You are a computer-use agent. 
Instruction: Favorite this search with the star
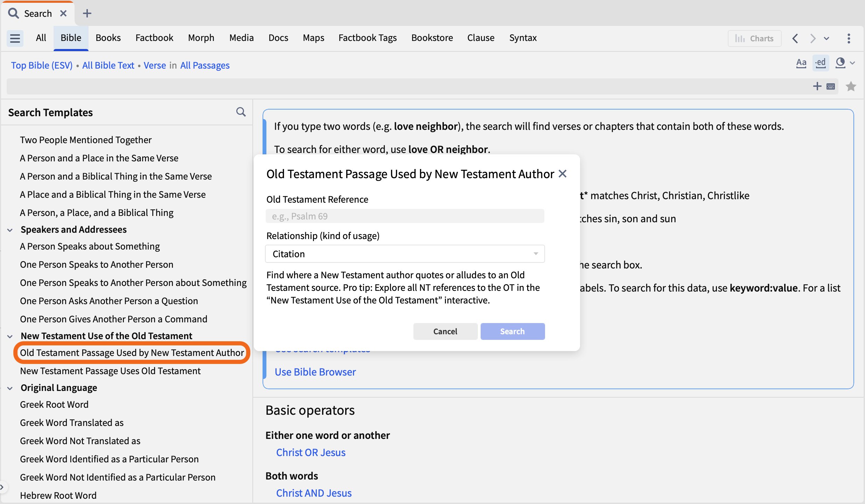[x=851, y=86]
